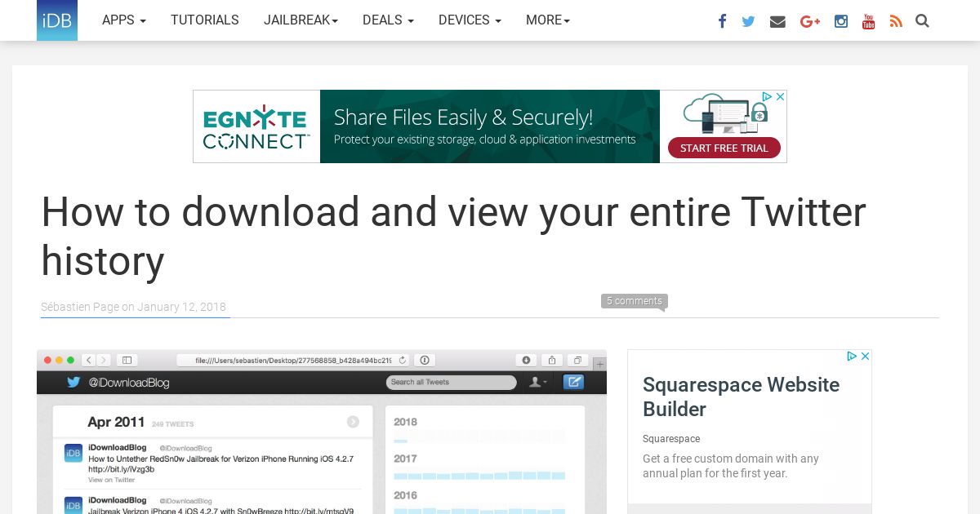Image resolution: width=980 pixels, height=514 pixels.
Task: Click the article title heading
Action: pyautogui.click(x=453, y=237)
